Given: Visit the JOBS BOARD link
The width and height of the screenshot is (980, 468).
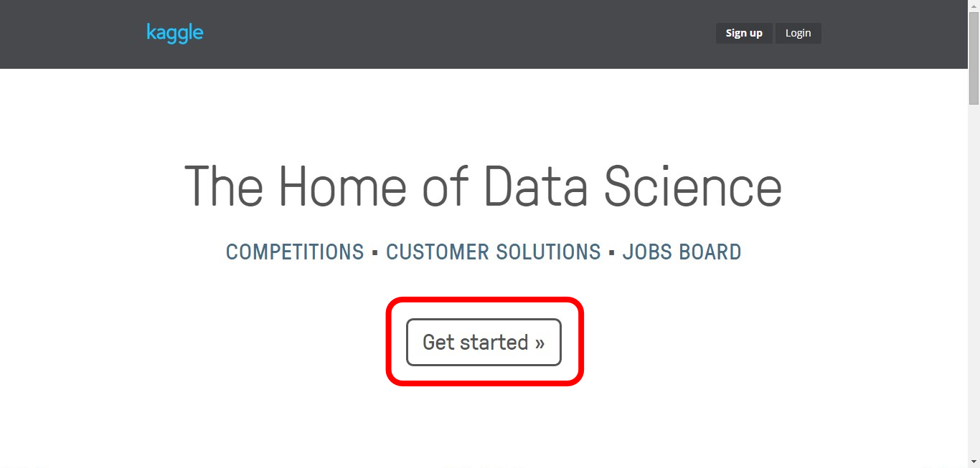Looking at the screenshot, I should pyautogui.click(x=682, y=252).
